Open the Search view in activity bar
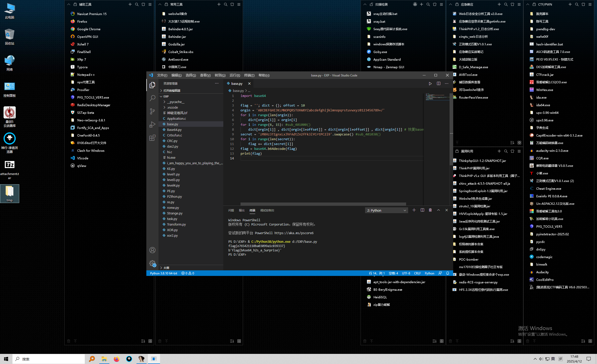Image resolution: width=597 pixels, height=364 pixels. pos(152,98)
